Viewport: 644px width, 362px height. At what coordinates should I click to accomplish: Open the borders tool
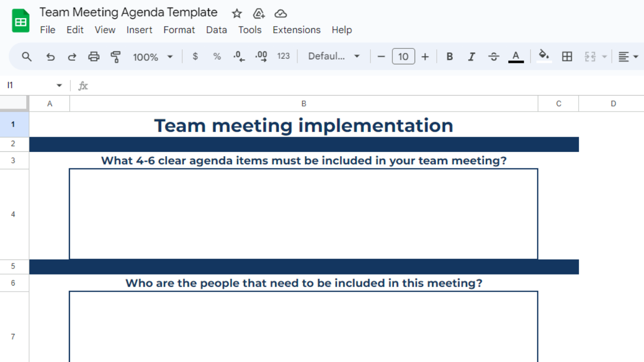[567, 57]
